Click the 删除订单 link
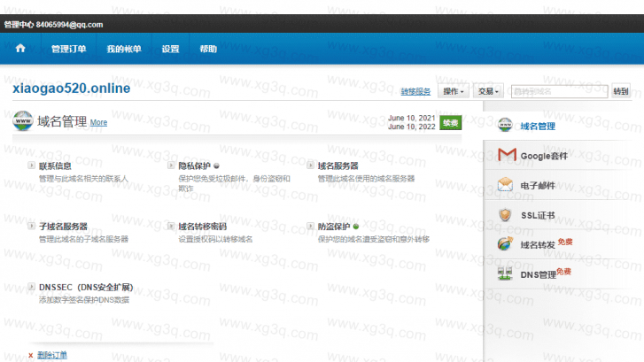This screenshot has width=644, height=362. [52, 355]
